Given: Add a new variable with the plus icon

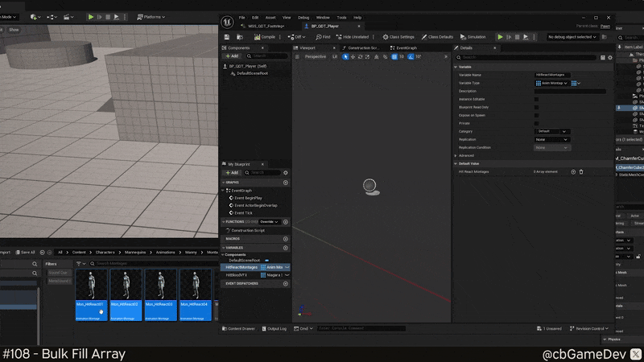Looking at the screenshot, I should pyautogui.click(x=285, y=248).
